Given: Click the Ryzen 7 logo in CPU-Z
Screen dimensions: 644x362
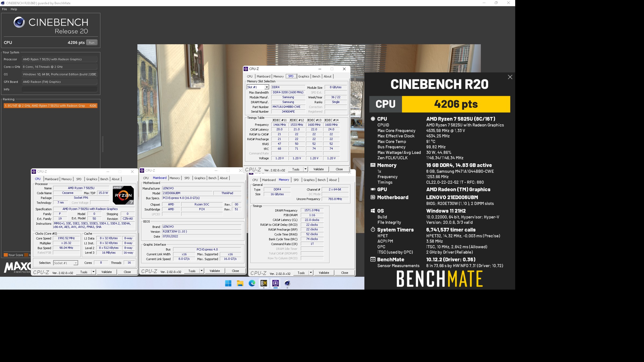Looking at the screenshot, I should 123,195.
